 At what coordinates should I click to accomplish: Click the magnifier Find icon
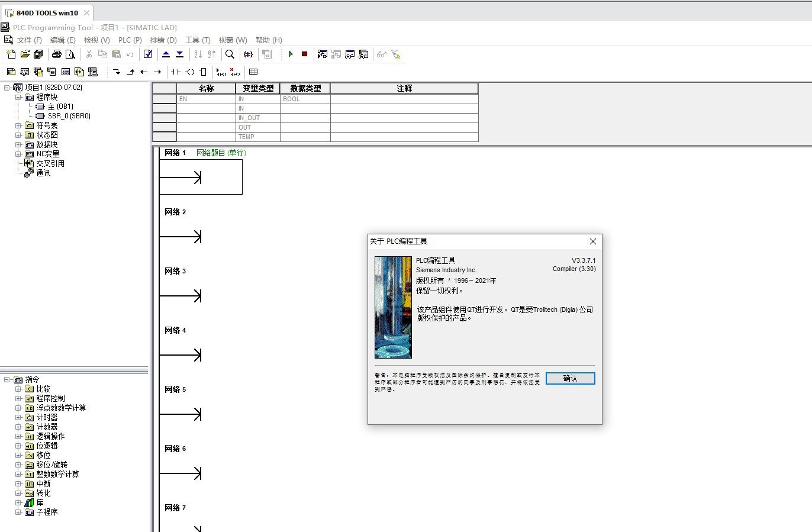(230, 54)
